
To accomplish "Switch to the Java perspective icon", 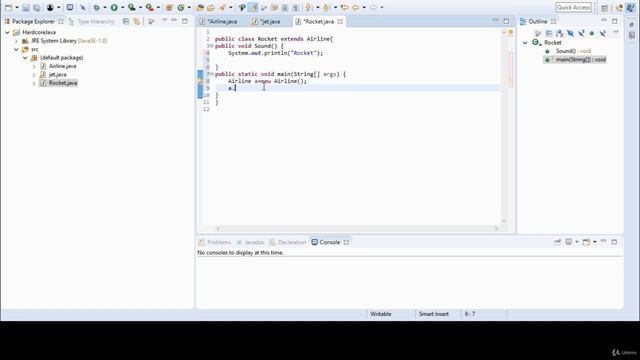I will [x=630, y=7].
